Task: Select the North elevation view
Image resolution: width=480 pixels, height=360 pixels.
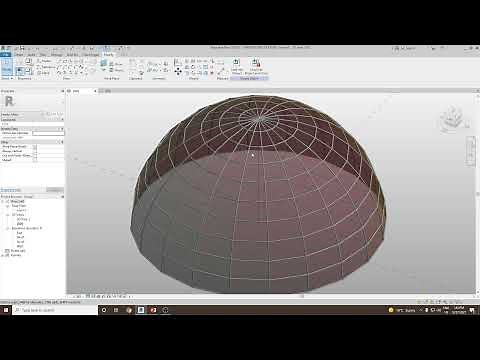Action: [x=20, y=237]
